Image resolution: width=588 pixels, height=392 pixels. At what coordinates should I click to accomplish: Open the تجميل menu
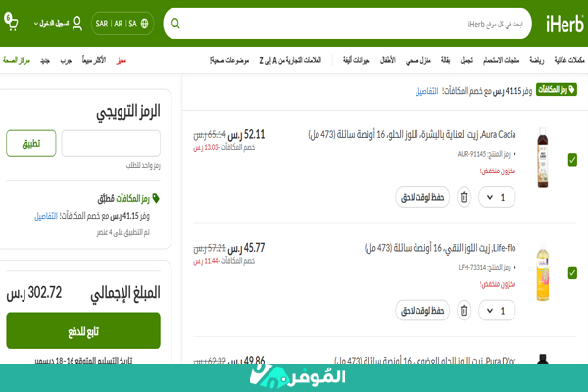(466, 60)
